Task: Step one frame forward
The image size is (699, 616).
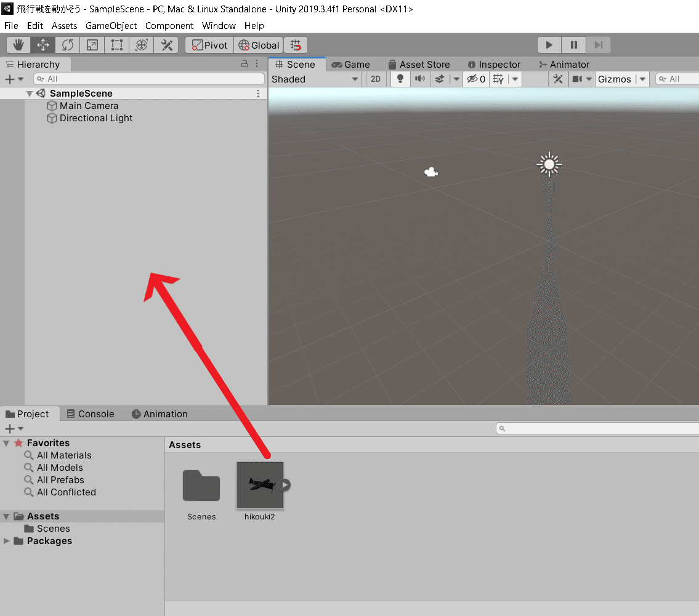Action: tap(598, 45)
